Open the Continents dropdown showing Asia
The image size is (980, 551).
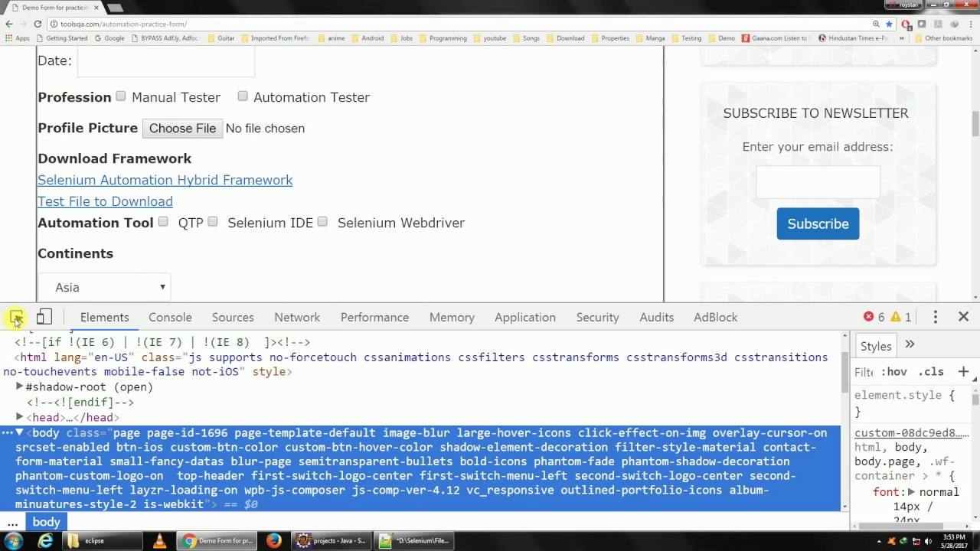tap(105, 288)
